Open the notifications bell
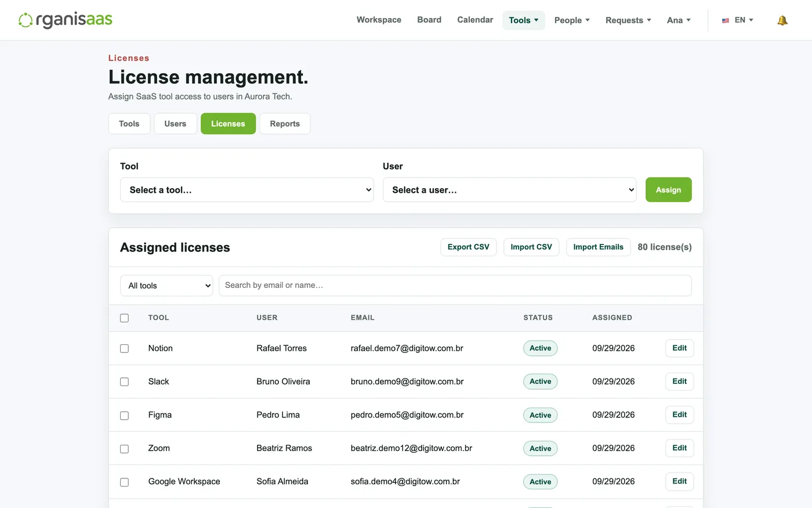 782,20
